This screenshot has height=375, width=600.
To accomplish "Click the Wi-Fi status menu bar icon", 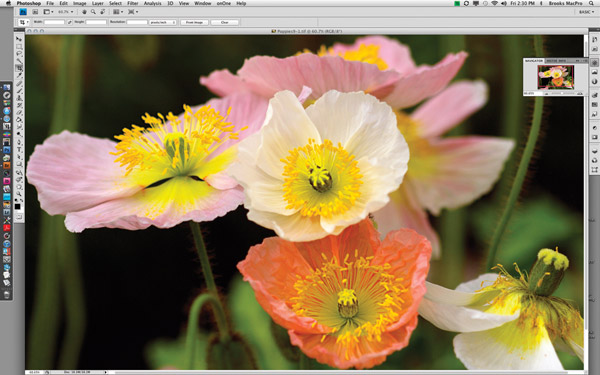I will click(x=494, y=3).
